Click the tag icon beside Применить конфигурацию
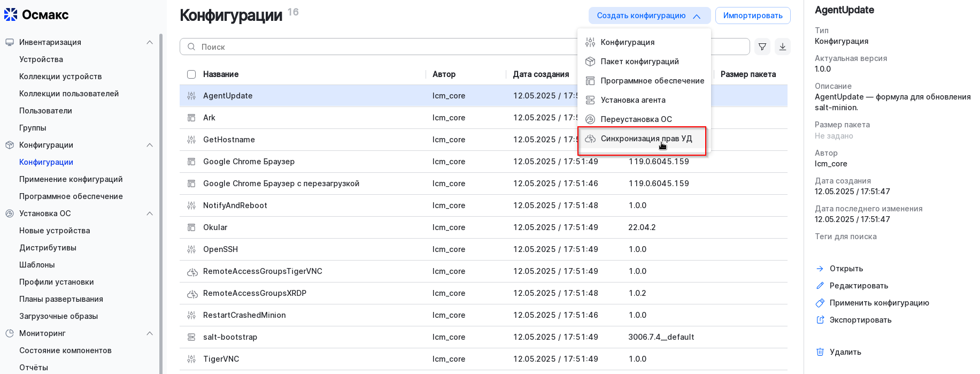The height and width of the screenshot is (374, 980). [x=820, y=303]
